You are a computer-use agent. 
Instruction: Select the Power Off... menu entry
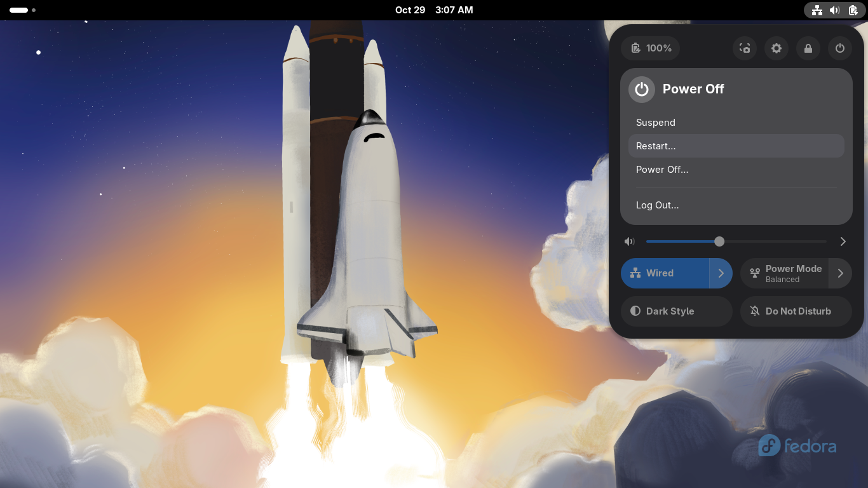click(x=736, y=170)
